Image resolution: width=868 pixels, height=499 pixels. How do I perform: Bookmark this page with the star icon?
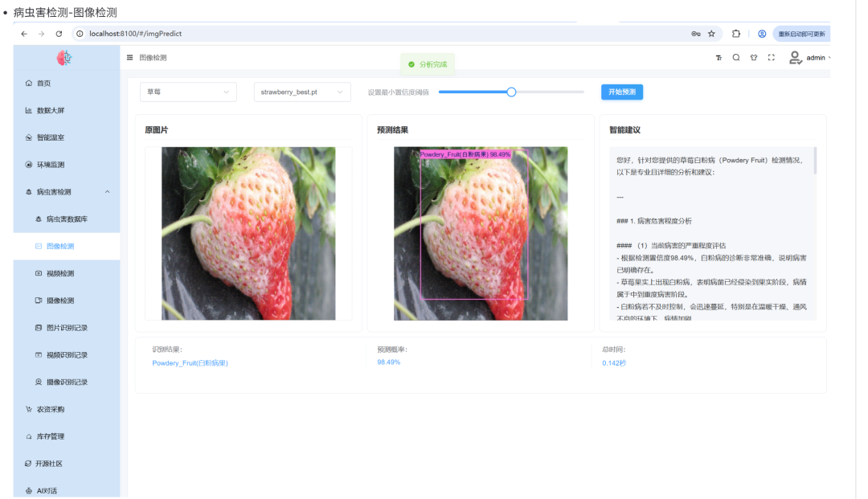tap(712, 34)
